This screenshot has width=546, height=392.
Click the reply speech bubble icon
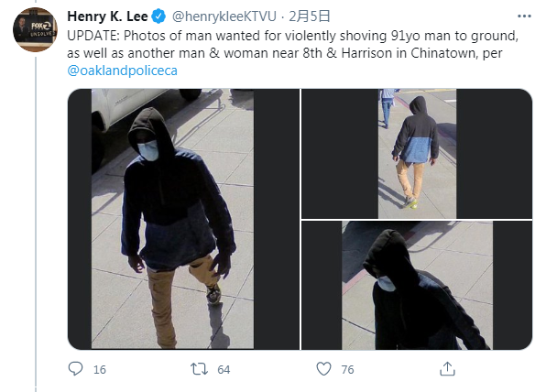click(75, 369)
